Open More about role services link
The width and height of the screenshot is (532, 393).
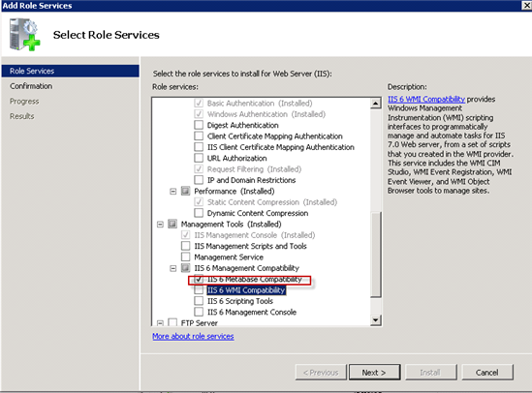[193, 336]
